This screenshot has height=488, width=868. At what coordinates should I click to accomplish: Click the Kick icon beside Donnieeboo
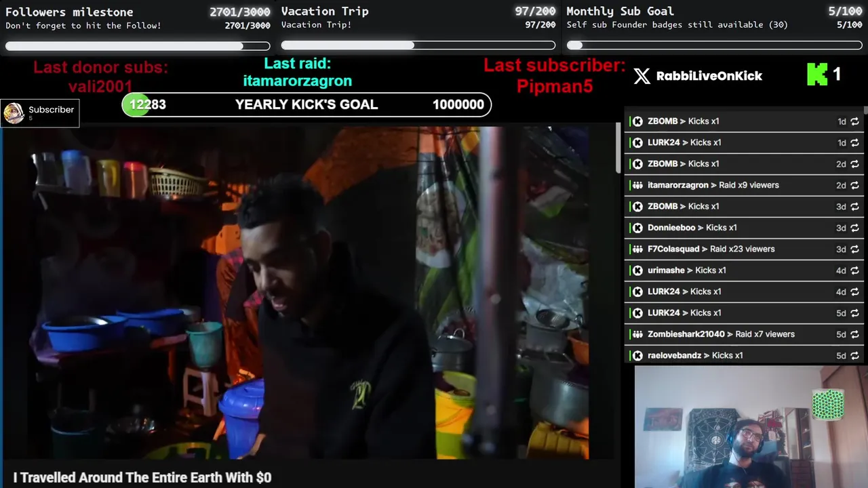(x=637, y=228)
